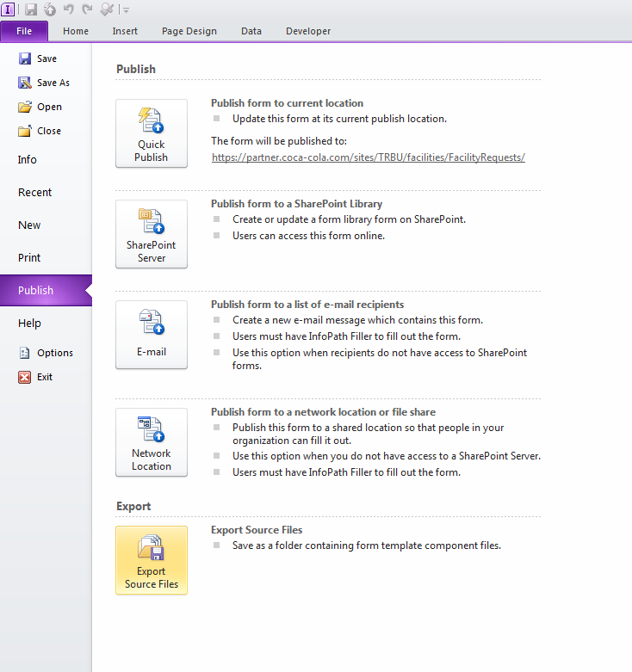Click the Save icon in Quick Access Toolbar

pyautogui.click(x=31, y=9)
